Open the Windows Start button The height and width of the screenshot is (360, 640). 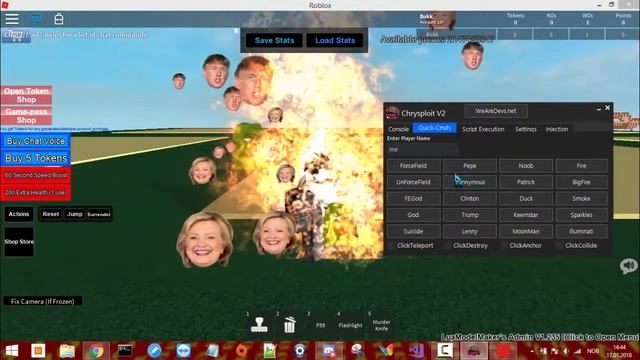coord(12,351)
